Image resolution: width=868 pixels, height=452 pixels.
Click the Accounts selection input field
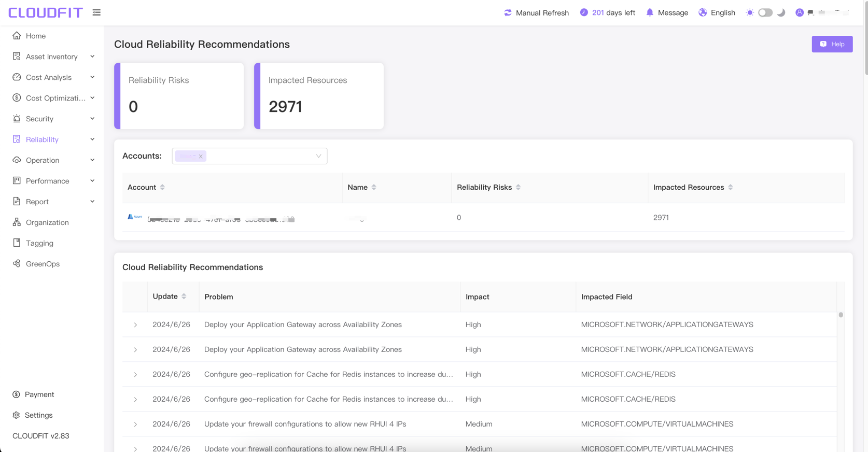point(249,156)
